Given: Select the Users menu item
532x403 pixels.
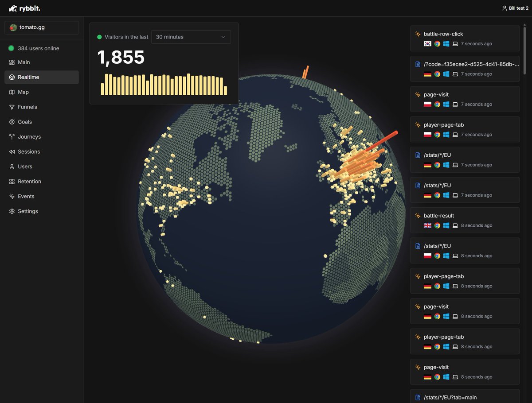Looking at the screenshot, I should click(25, 167).
